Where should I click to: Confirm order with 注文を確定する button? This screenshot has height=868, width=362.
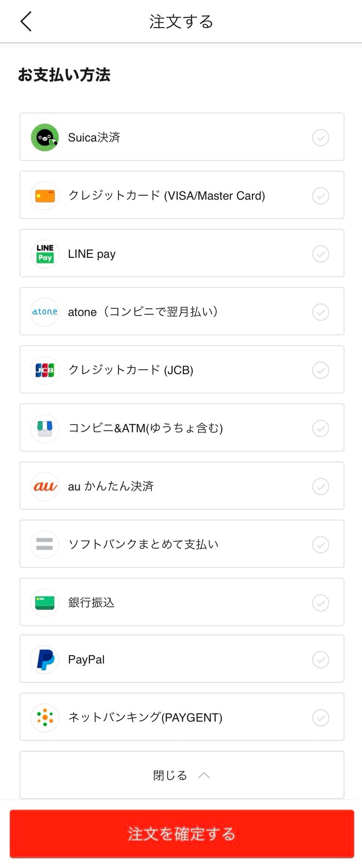click(182, 834)
